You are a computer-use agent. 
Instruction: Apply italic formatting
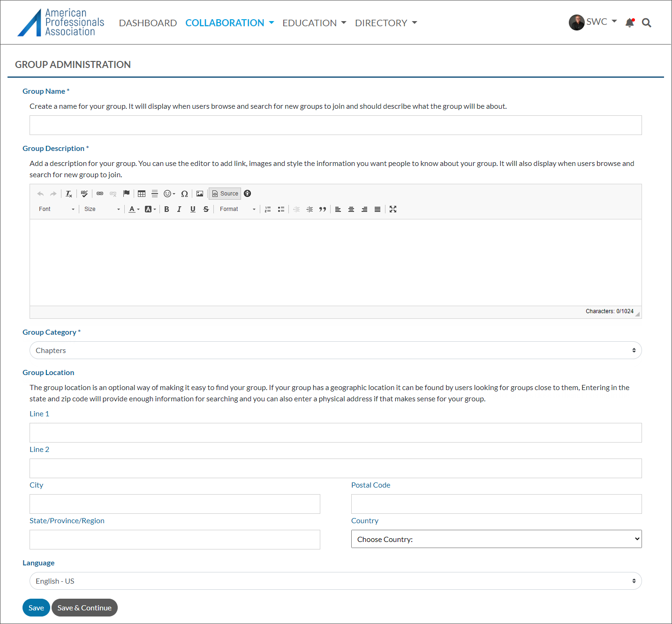(179, 209)
